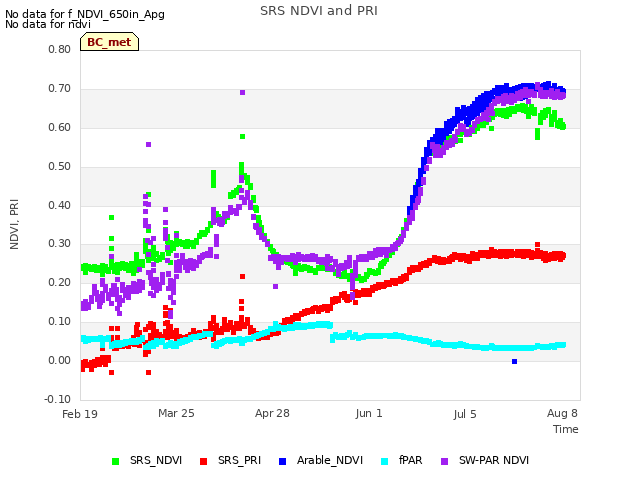This screenshot has width=640, height=480.
Task: Click the Aug 8 x-axis label
Action: tap(562, 413)
